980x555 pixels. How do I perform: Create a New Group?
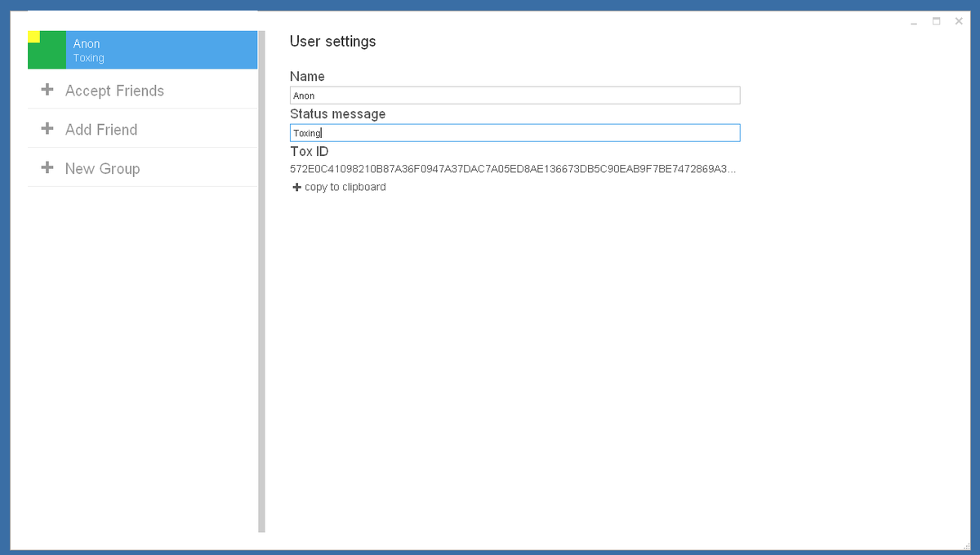142,168
